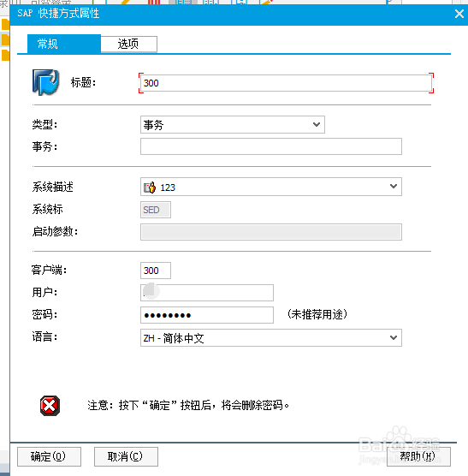
Task: Open the 语言 dropdown showing ZH - 简体中文
Action: [271, 338]
